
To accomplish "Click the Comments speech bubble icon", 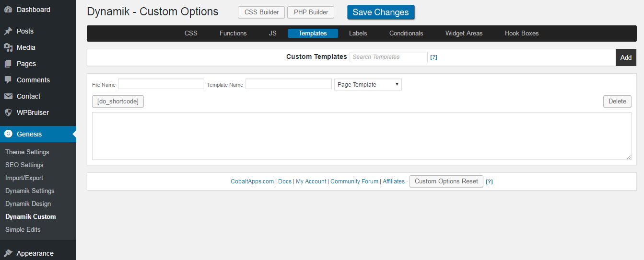I will coord(8,80).
